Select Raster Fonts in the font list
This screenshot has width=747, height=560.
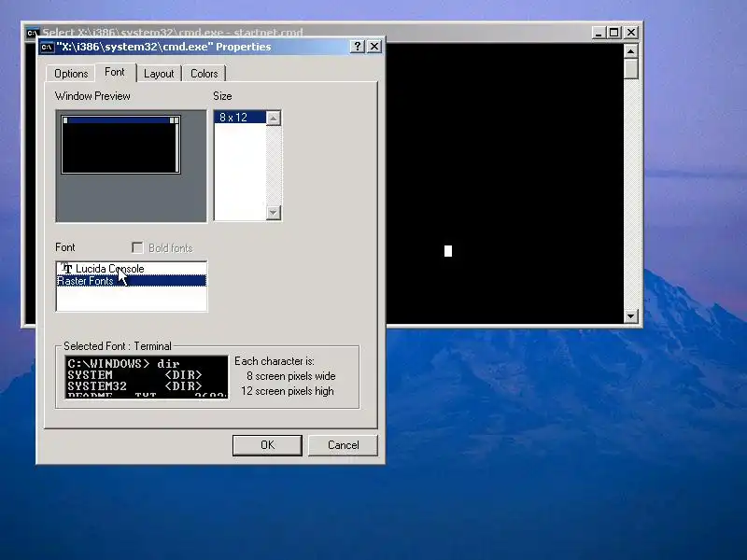pyautogui.click(x=132, y=281)
